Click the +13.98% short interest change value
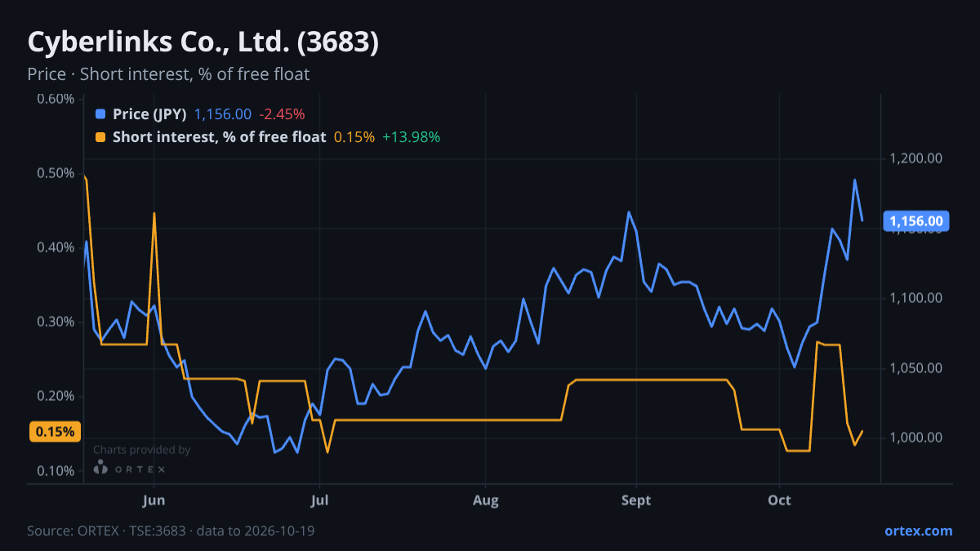Viewport: 980px width, 551px height. pos(412,137)
